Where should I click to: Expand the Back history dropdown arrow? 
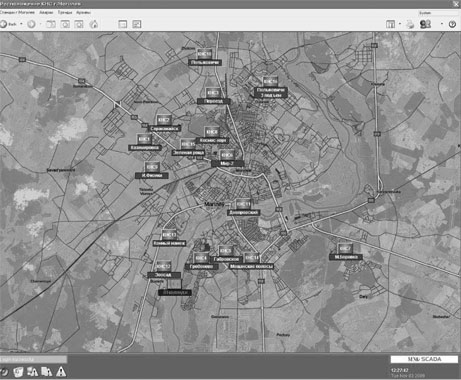point(21,24)
